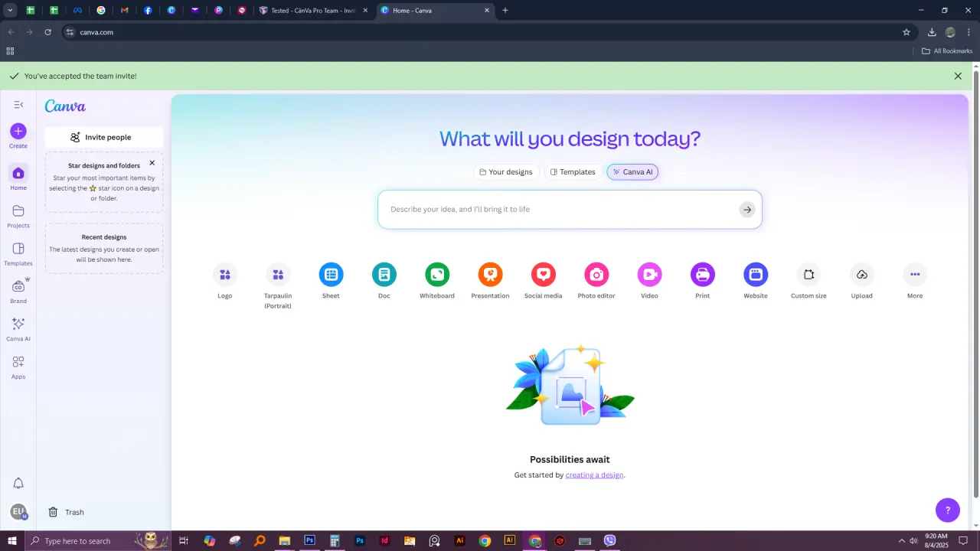Create a new Presentation

[x=490, y=281]
